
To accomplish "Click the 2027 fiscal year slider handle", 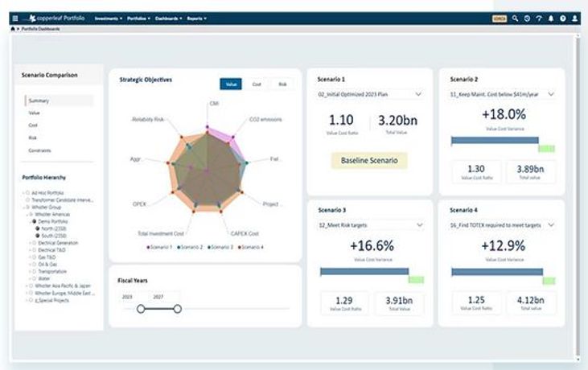I will [x=178, y=309].
